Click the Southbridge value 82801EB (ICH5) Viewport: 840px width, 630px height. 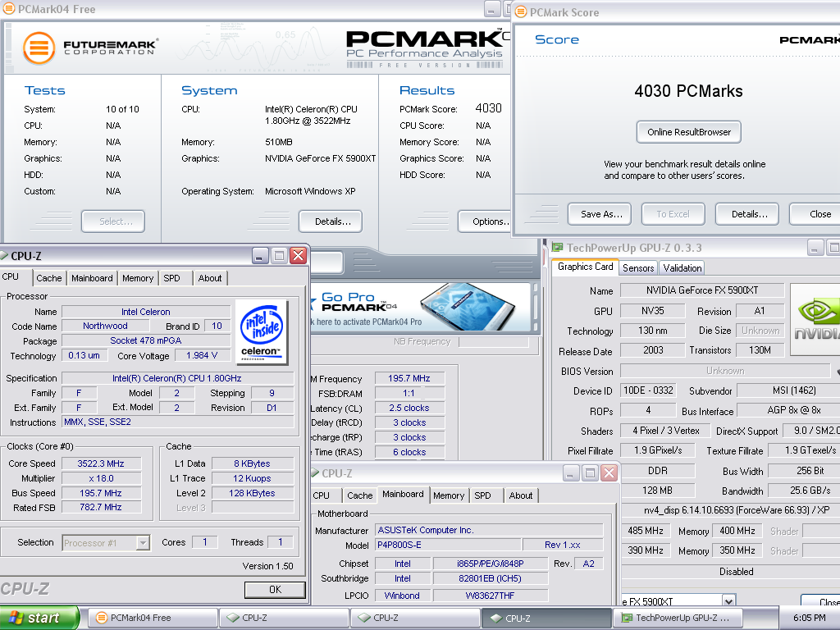(491, 578)
